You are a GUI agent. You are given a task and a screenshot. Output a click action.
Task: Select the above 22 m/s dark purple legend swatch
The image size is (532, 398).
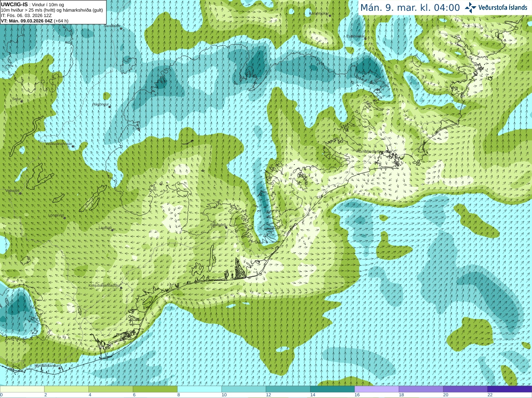pos(510,389)
